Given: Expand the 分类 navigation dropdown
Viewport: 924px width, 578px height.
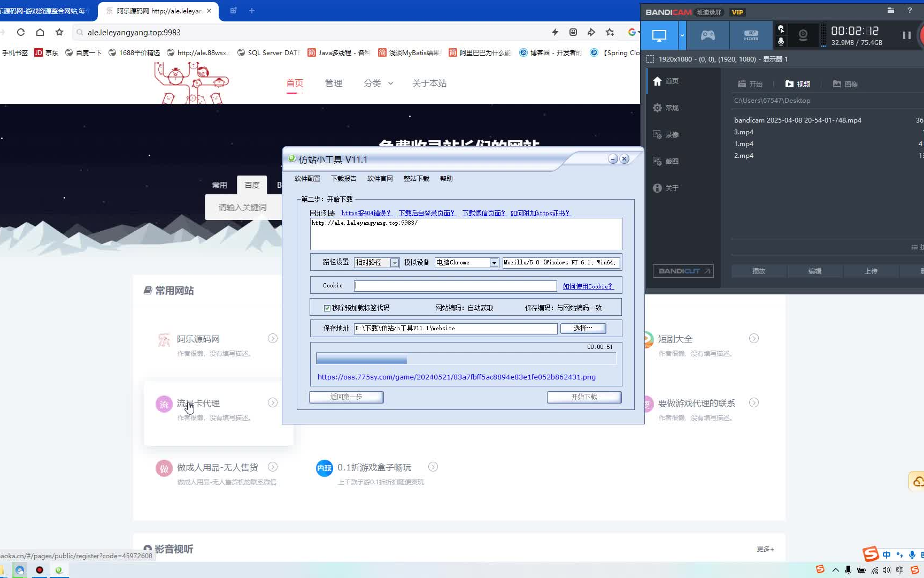Looking at the screenshot, I should [x=379, y=83].
